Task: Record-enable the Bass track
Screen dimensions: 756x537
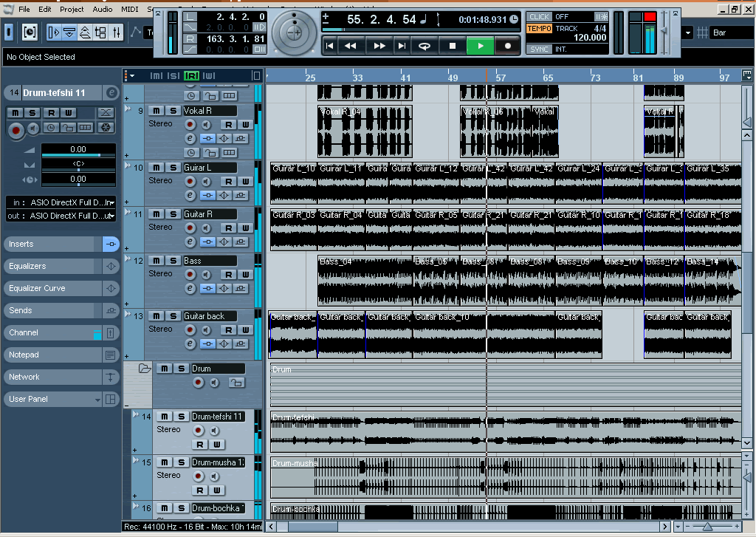Action: click(x=190, y=273)
